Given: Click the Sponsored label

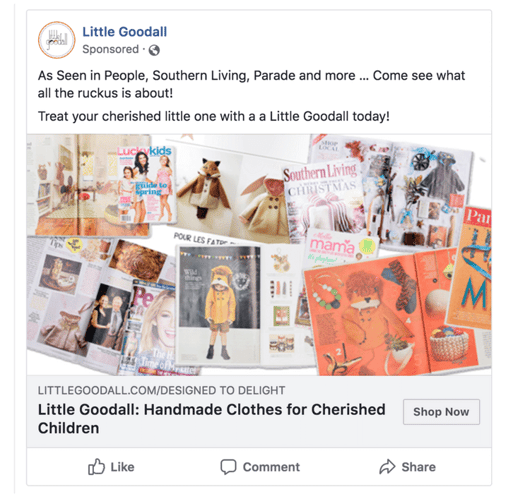Looking at the screenshot, I should [x=110, y=49].
